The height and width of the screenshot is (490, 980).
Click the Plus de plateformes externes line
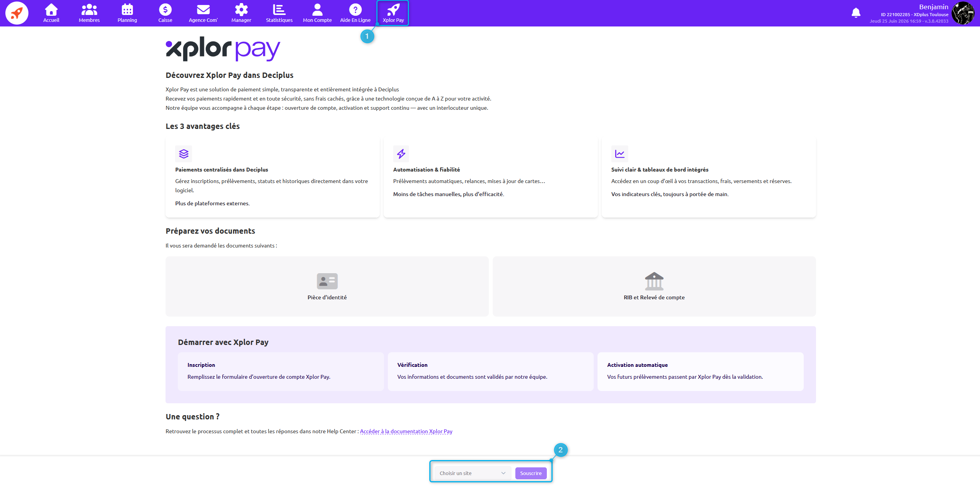pyautogui.click(x=212, y=203)
